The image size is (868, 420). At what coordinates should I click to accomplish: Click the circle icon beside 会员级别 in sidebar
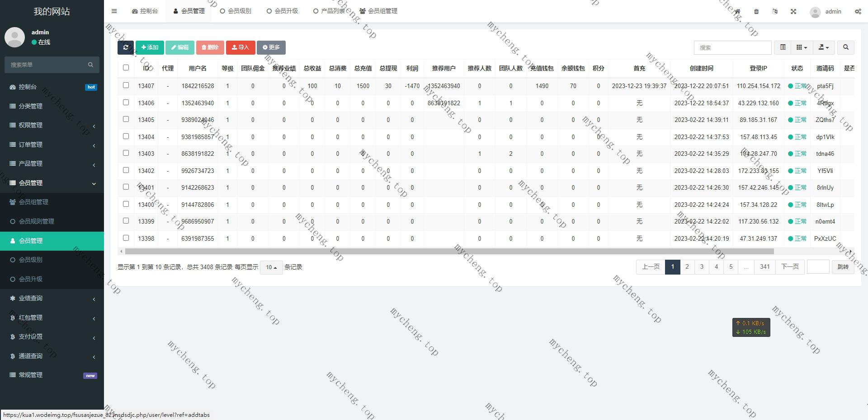coord(13,260)
